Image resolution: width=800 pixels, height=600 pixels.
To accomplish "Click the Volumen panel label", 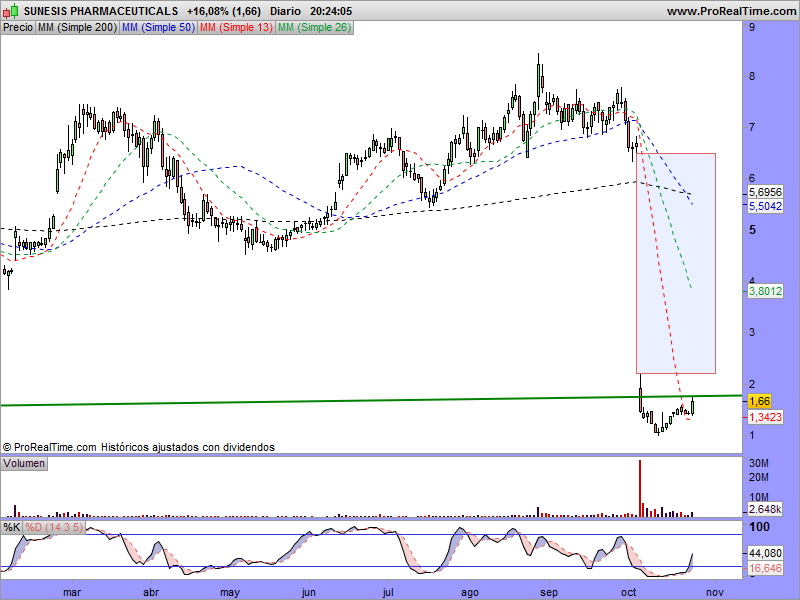I will click(24, 463).
